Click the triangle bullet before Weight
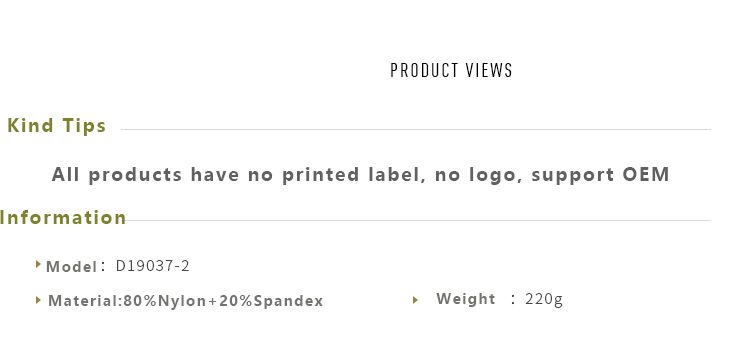Image resolution: width=750 pixels, height=361 pixels. [415, 300]
